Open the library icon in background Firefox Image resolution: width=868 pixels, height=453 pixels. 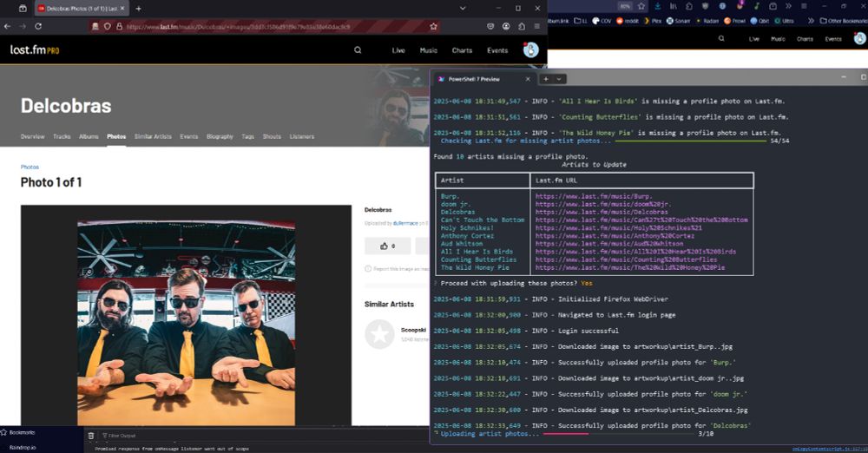click(x=674, y=6)
